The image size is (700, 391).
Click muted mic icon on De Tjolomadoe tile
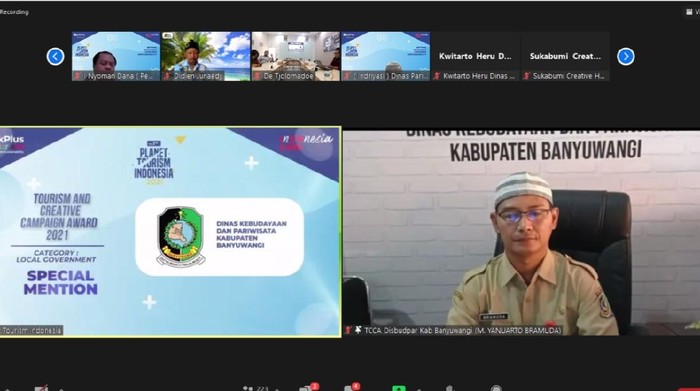tap(258, 76)
